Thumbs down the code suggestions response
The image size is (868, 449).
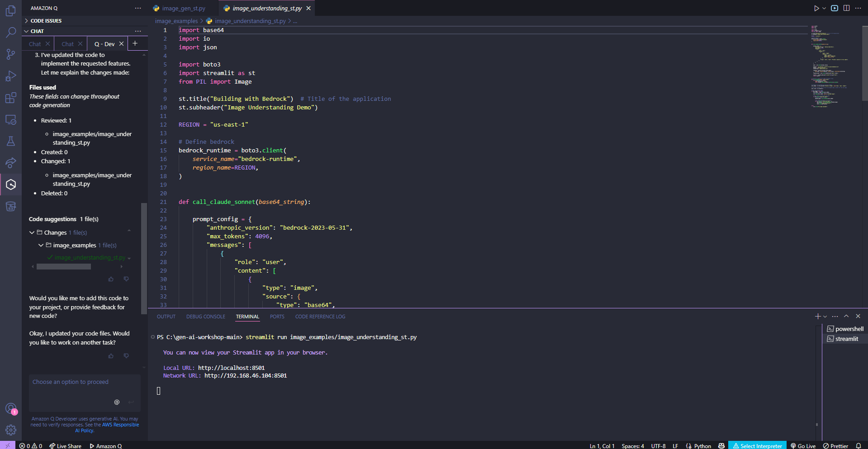pos(126,279)
